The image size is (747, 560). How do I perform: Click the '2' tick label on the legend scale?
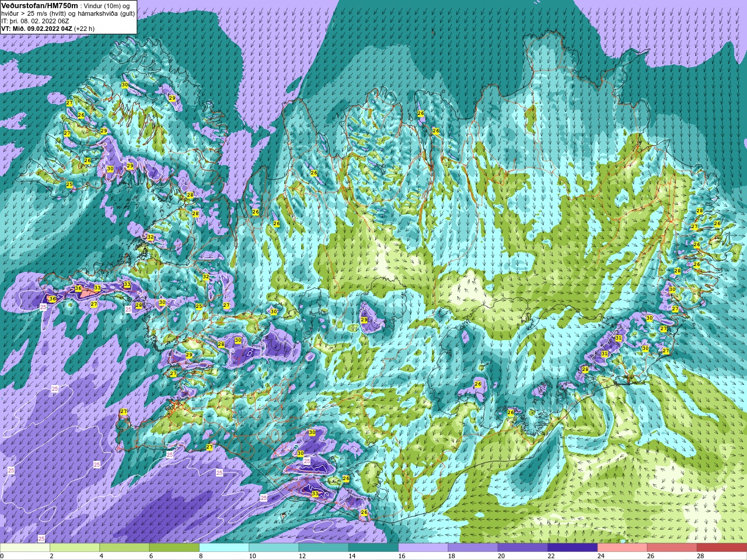(51, 556)
